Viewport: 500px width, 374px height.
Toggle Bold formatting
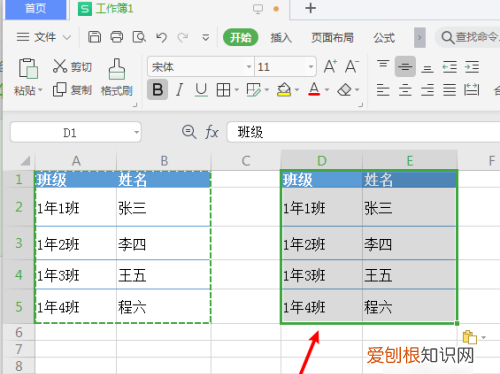158,90
